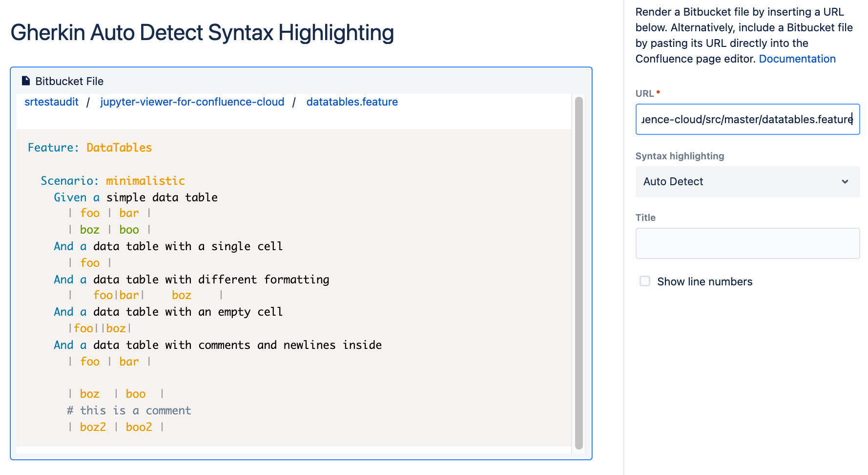Screen dimensions: 868x475
Task: Click the 'Given a simple data table' line
Action: 136,197
